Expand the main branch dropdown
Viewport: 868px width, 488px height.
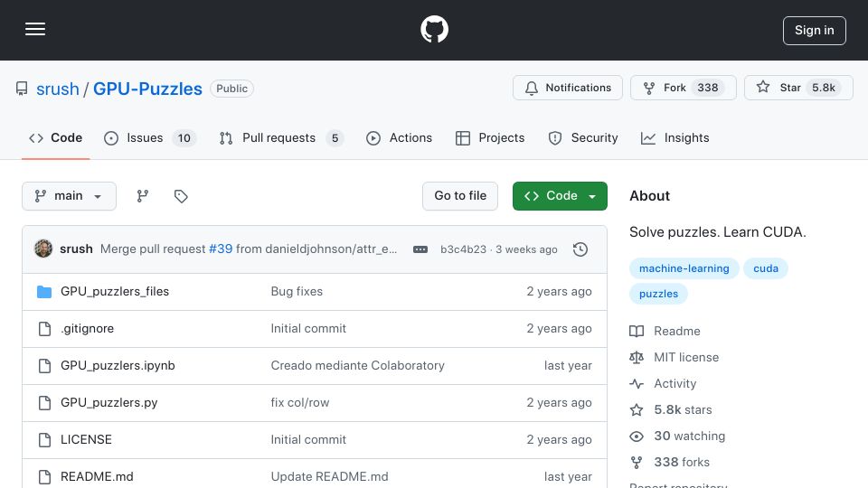70,196
